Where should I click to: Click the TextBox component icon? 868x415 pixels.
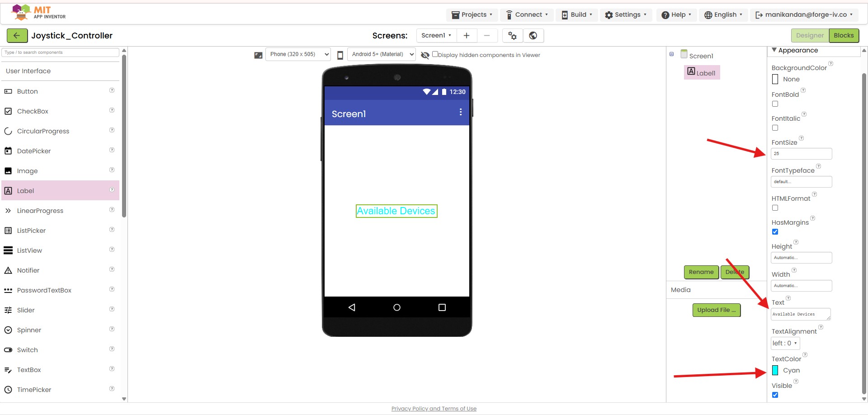(x=8, y=370)
